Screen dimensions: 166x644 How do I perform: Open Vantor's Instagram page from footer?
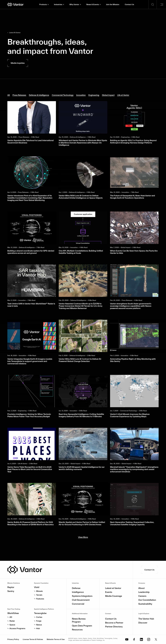point(148,639)
